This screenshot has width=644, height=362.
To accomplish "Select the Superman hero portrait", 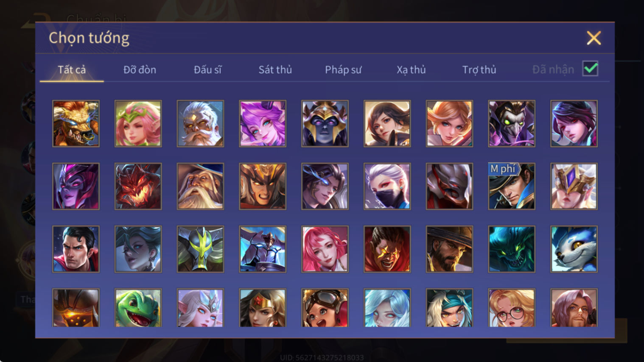I will [76, 249].
